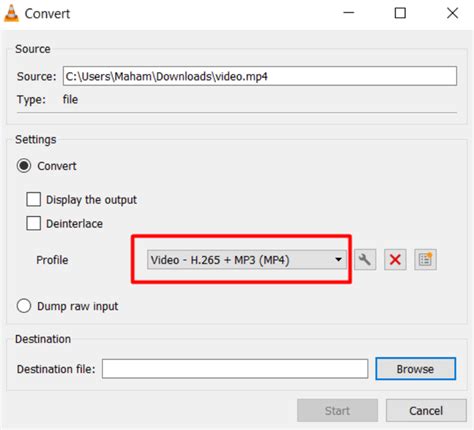The image size is (474, 430).
Task: Cancel the Convert dialog
Action: pyautogui.click(x=426, y=410)
